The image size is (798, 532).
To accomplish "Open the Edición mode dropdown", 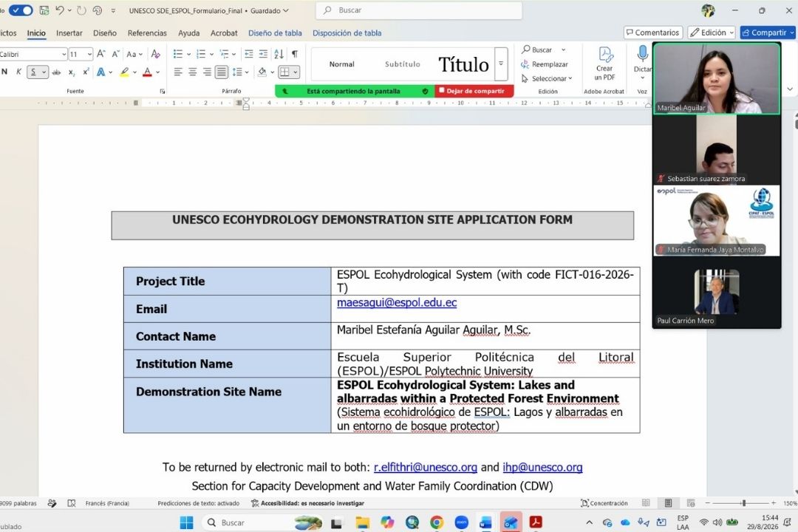I will tap(712, 33).
